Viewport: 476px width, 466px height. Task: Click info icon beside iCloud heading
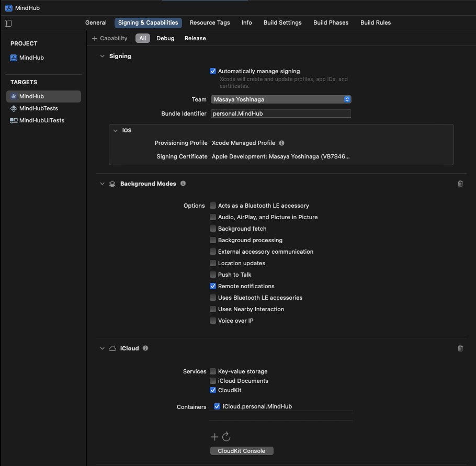click(x=145, y=348)
